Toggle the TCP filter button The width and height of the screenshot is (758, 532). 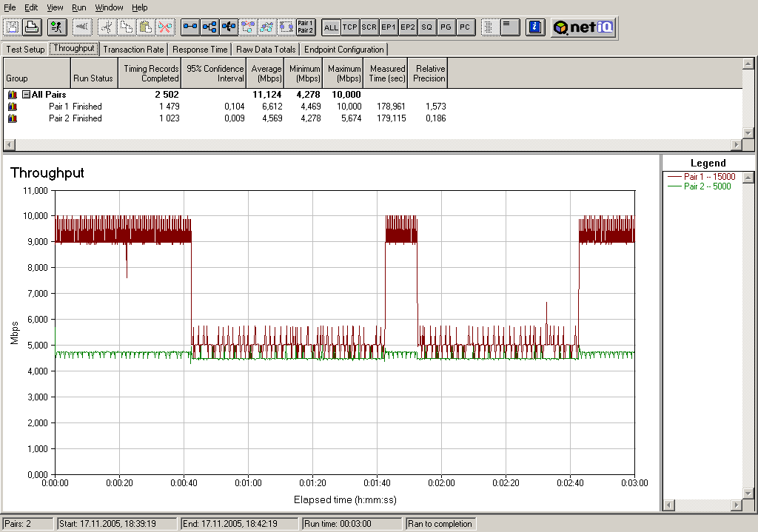(x=350, y=27)
